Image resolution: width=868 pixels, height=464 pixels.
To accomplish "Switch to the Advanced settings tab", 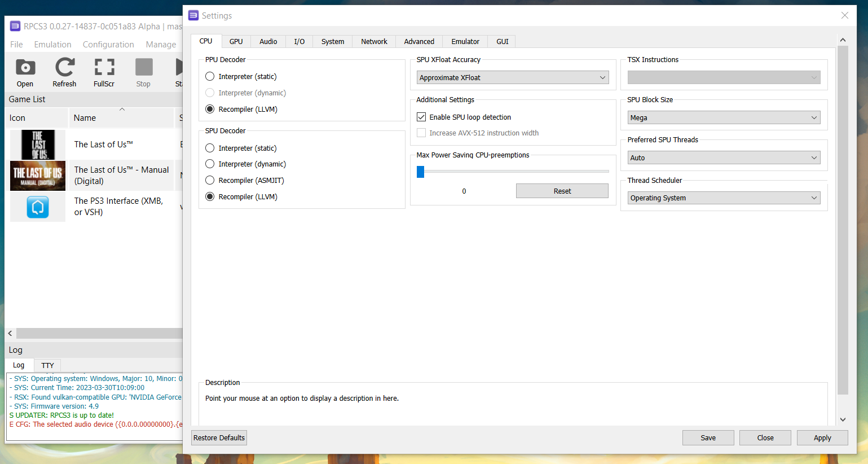I will [419, 42].
